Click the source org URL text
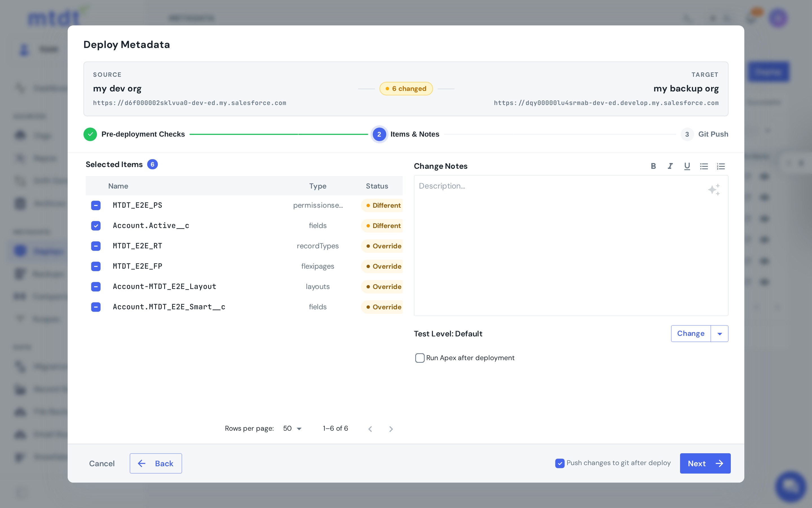The image size is (812, 508). tap(189, 103)
